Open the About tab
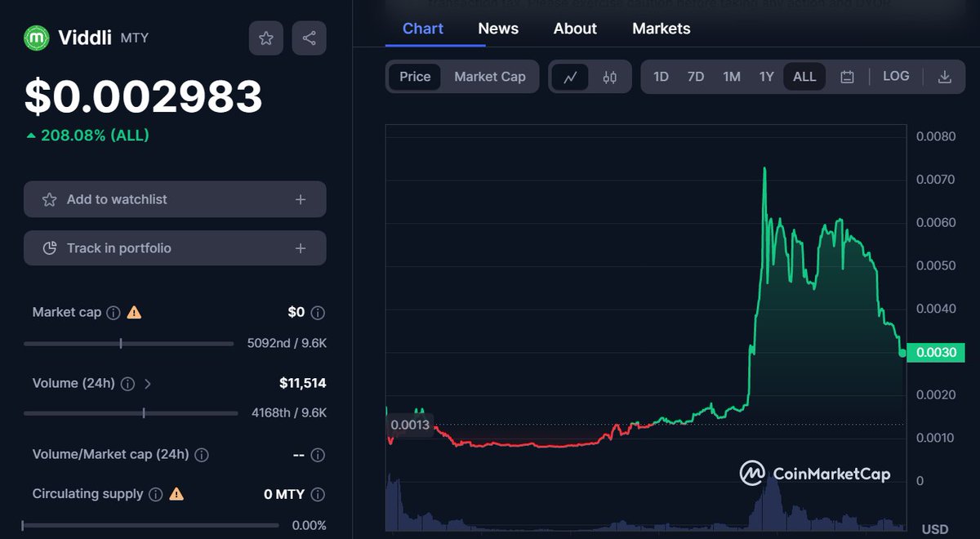This screenshot has width=980, height=539. (575, 29)
